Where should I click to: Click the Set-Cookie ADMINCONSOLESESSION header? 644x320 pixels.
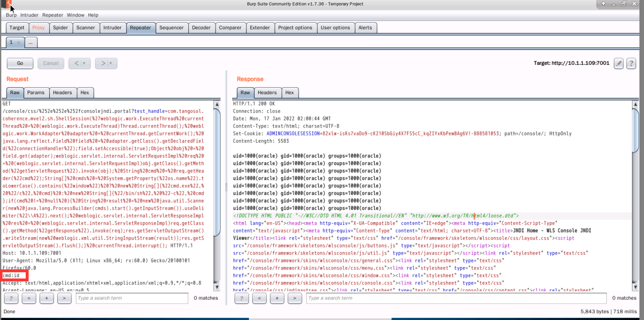[402, 134]
